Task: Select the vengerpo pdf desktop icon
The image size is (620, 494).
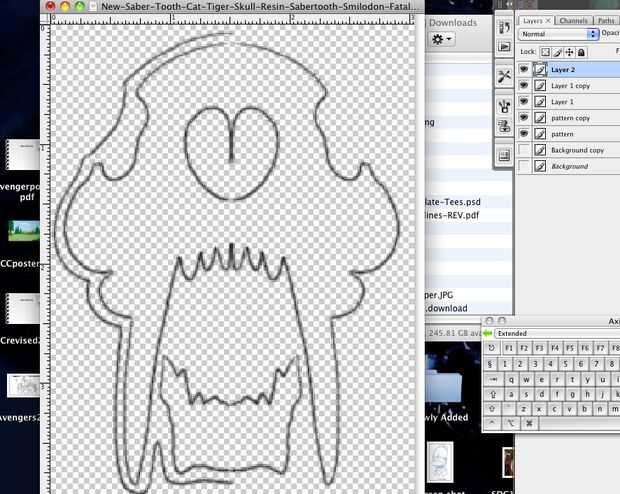Action: click(x=21, y=154)
